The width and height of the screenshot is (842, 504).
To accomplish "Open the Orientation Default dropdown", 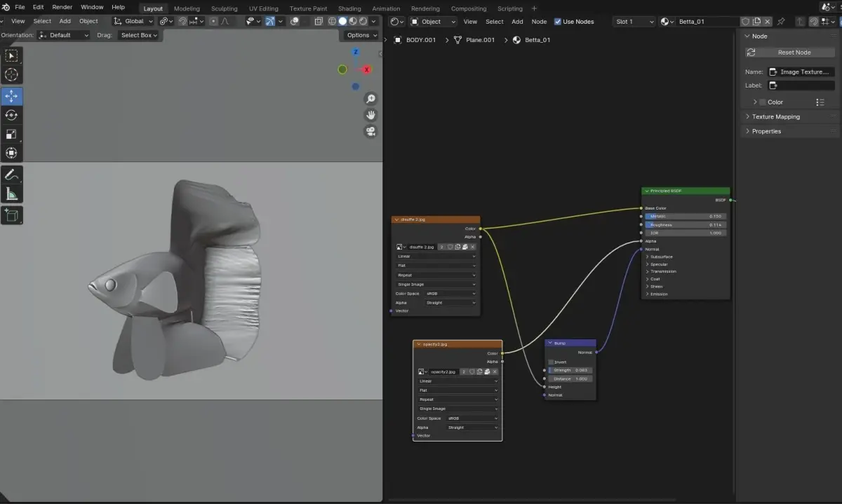I will pos(65,35).
